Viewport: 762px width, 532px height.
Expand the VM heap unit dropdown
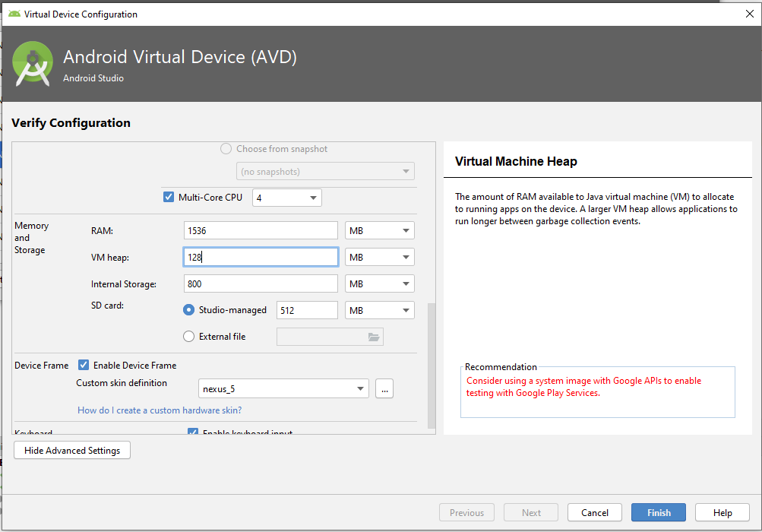pyautogui.click(x=379, y=258)
